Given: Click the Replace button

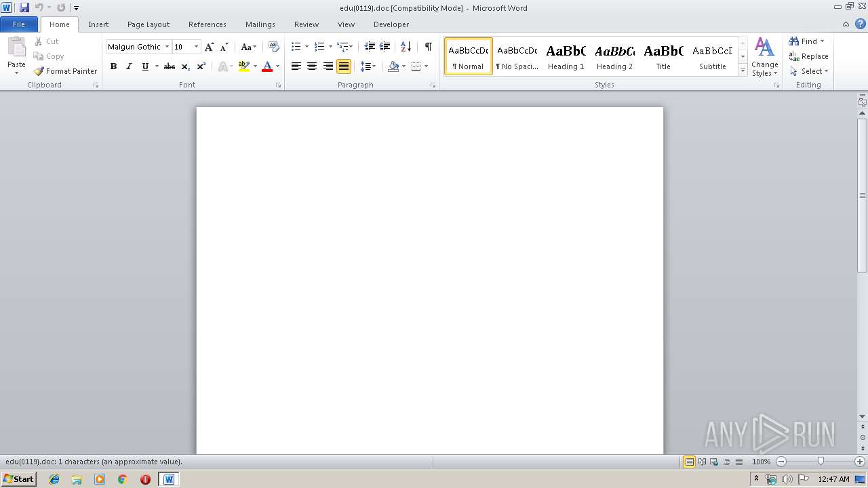Looking at the screenshot, I should [x=808, y=56].
